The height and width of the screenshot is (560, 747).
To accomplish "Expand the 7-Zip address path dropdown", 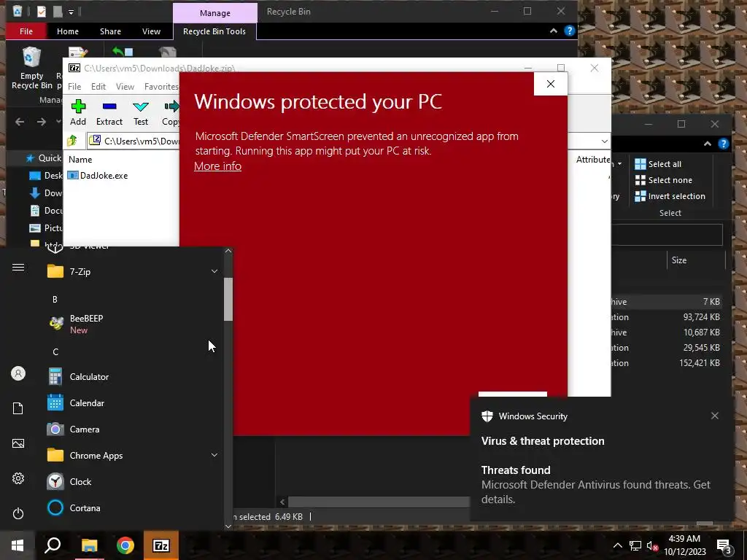I will coord(604,141).
